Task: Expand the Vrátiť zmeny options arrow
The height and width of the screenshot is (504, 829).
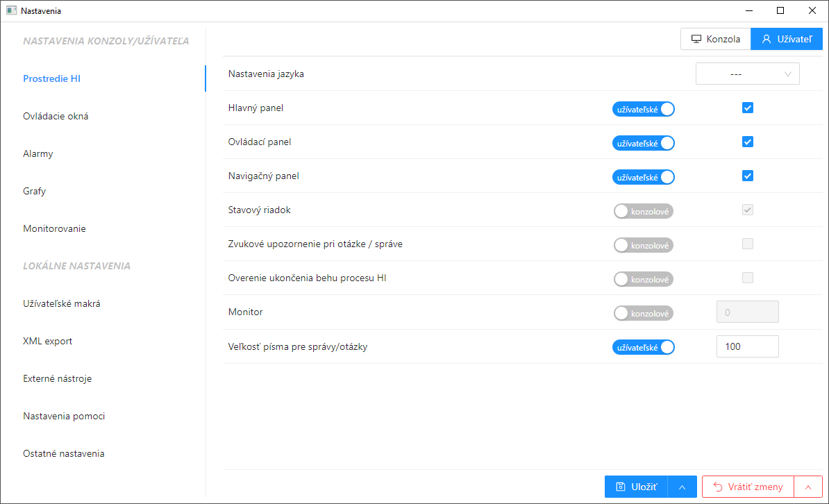Action: [808, 487]
